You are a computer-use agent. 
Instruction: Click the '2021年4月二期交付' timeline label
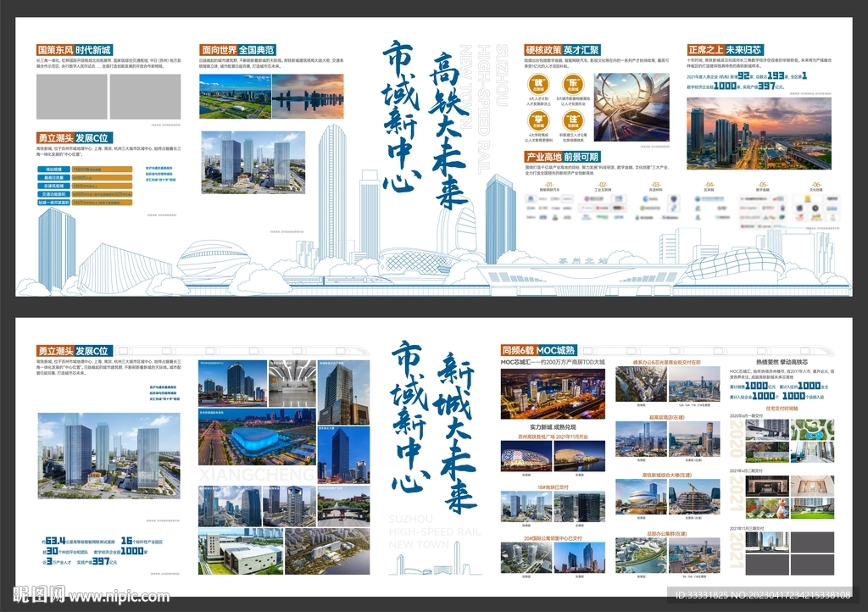(x=747, y=471)
